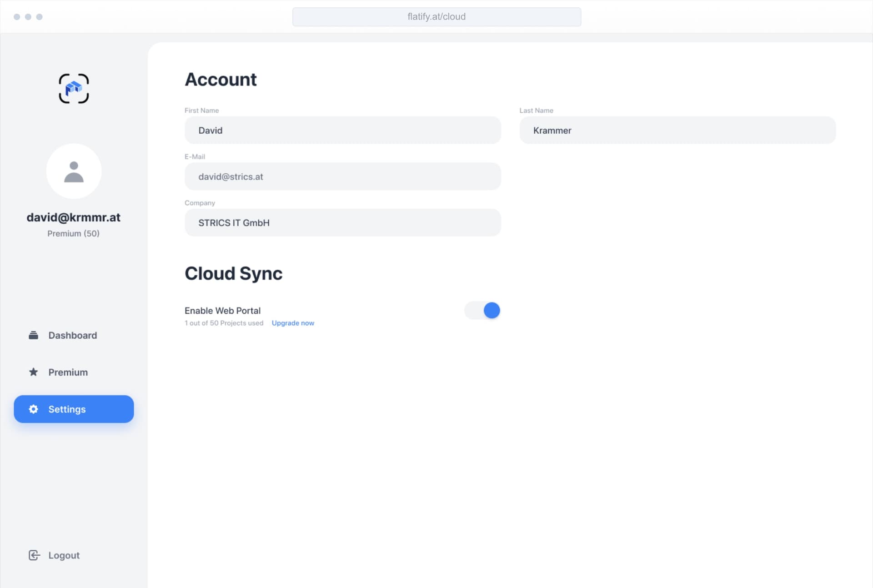Click the Flatify logo icon
Image resolution: width=873 pixels, height=588 pixels.
coord(74,89)
